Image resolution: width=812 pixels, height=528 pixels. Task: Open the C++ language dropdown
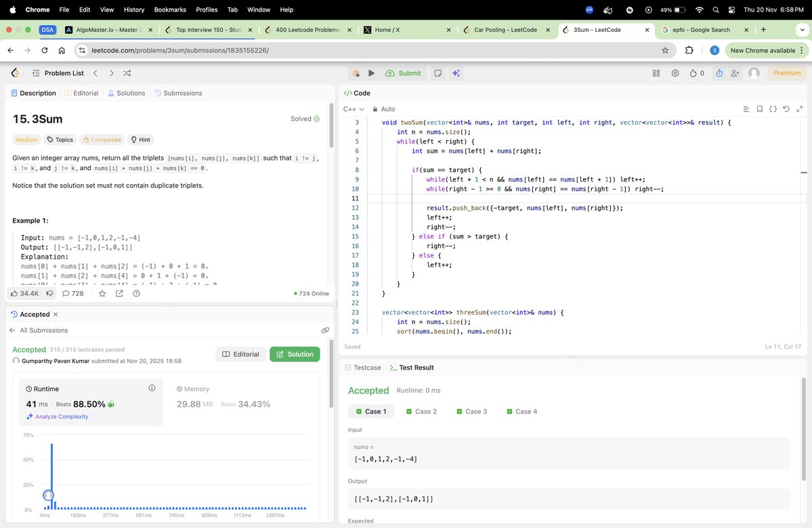(x=354, y=109)
